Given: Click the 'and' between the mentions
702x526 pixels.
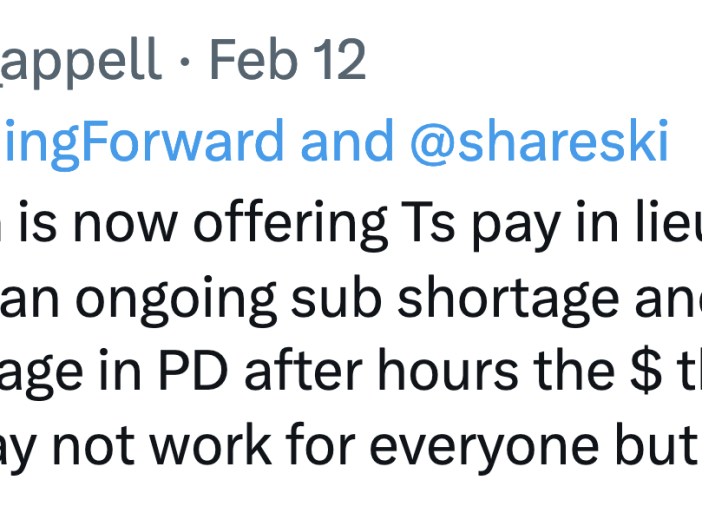Looking at the screenshot, I should [x=347, y=140].
